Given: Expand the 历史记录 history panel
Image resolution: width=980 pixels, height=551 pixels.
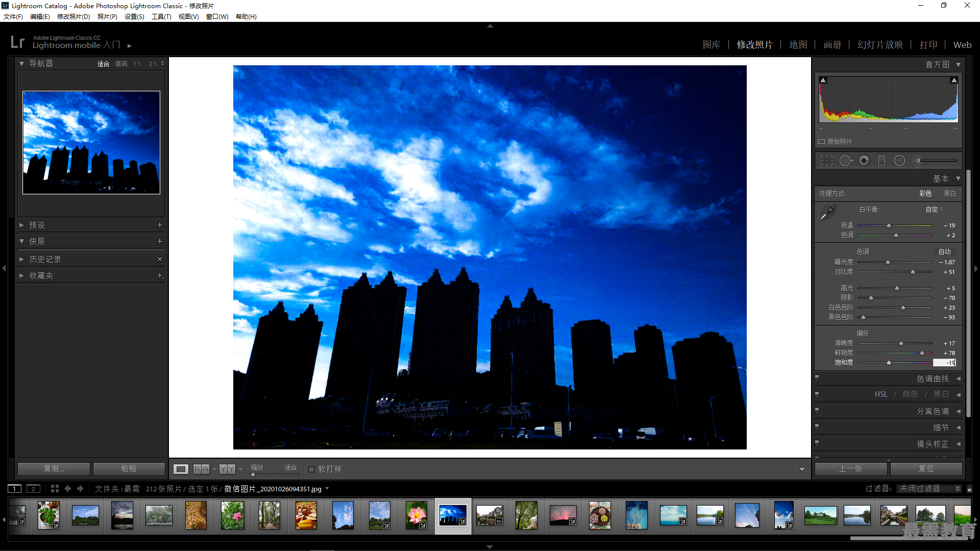Looking at the screenshot, I should coord(22,260).
